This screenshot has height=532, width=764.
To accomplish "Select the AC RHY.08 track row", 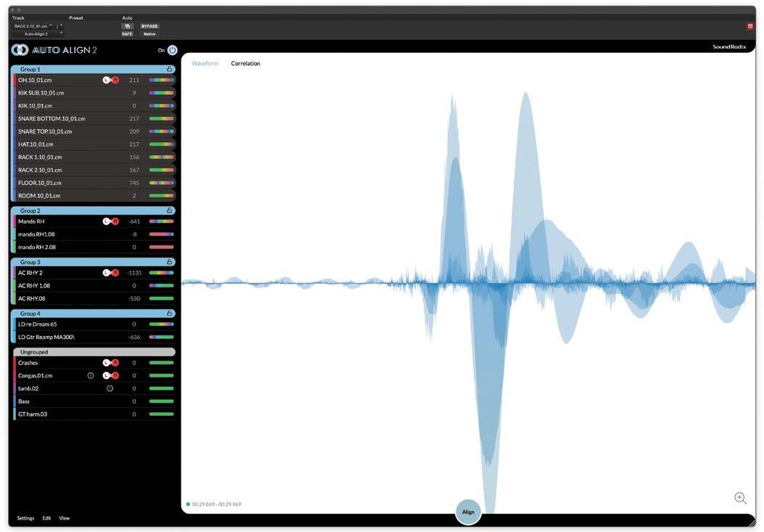I will pos(94,298).
